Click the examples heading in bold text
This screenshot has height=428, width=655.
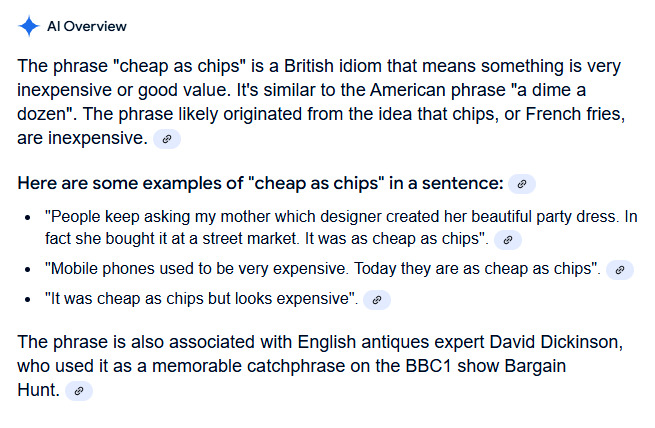point(260,183)
